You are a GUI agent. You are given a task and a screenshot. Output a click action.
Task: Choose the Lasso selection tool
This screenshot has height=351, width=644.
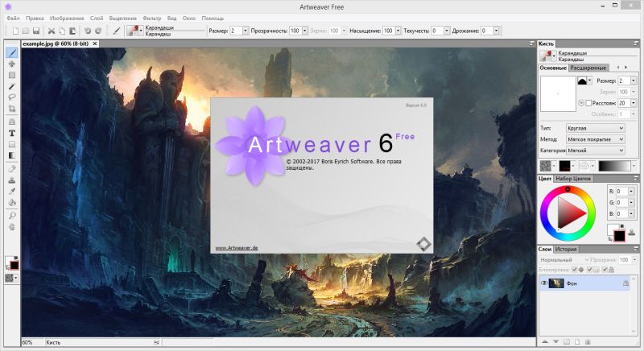tap(12, 97)
